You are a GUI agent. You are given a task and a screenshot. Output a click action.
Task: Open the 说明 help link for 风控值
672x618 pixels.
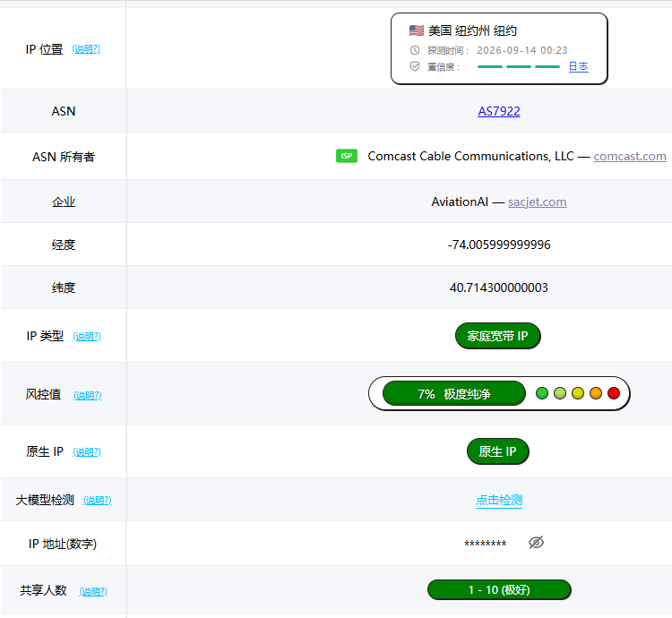pyautogui.click(x=88, y=395)
